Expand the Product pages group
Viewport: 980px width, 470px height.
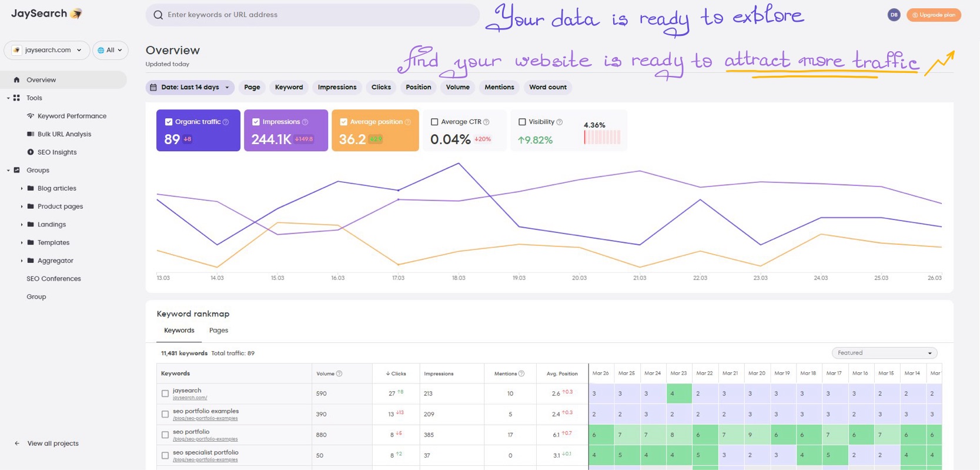coord(22,206)
